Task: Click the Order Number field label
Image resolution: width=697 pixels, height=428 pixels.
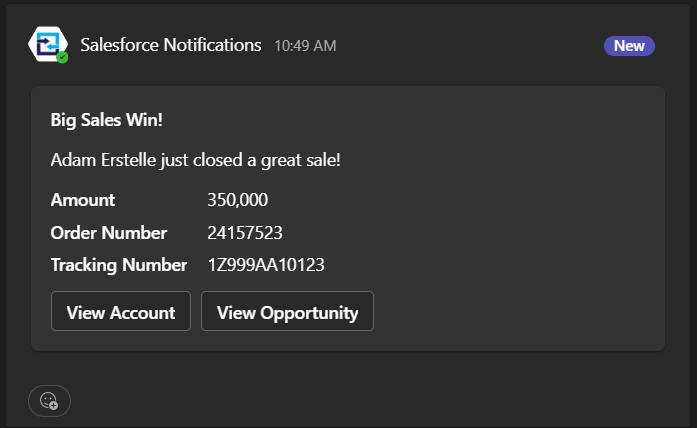Action: 109,233
